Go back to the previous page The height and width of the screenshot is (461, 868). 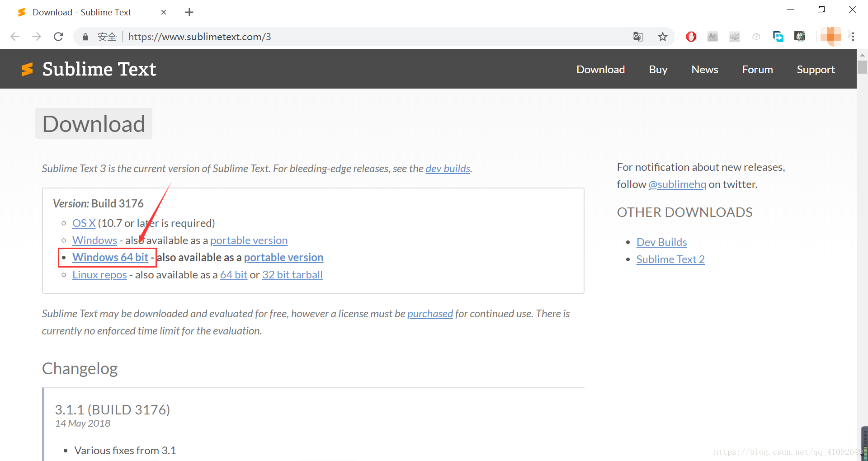[15, 37]
